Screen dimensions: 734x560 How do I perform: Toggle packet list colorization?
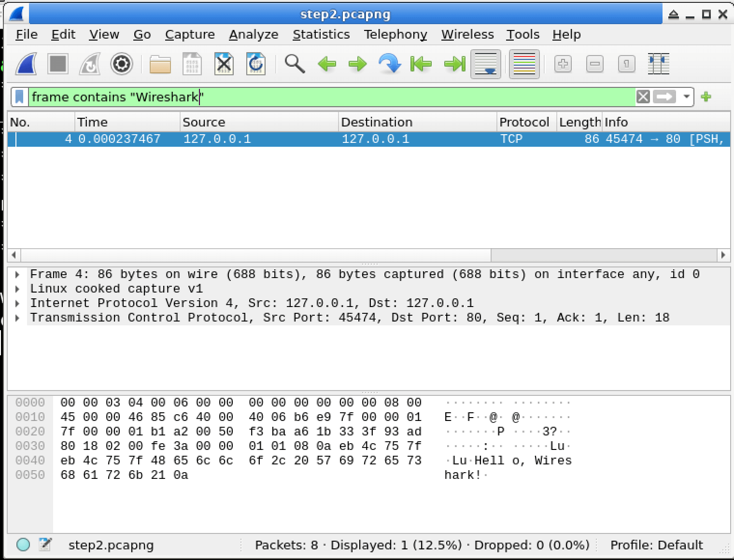click(523, 64)
